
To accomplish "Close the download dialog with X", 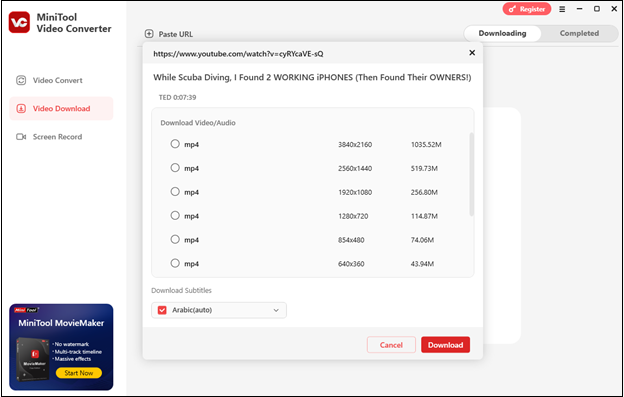I will tap(472, 53).
